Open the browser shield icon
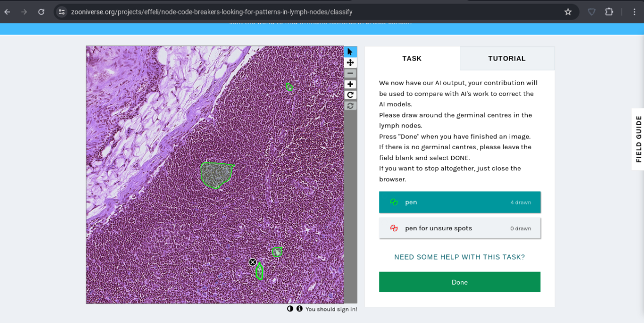 click(592, 12)
